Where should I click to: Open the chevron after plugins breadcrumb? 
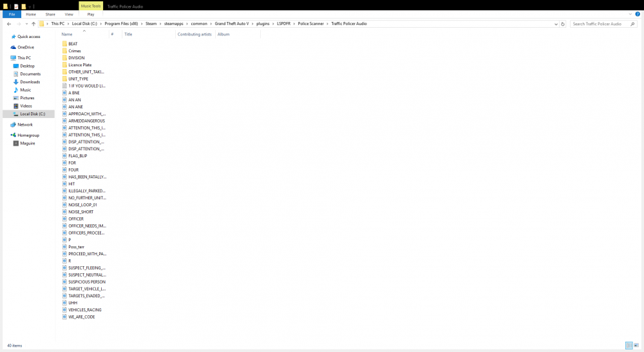click(273, 24)
